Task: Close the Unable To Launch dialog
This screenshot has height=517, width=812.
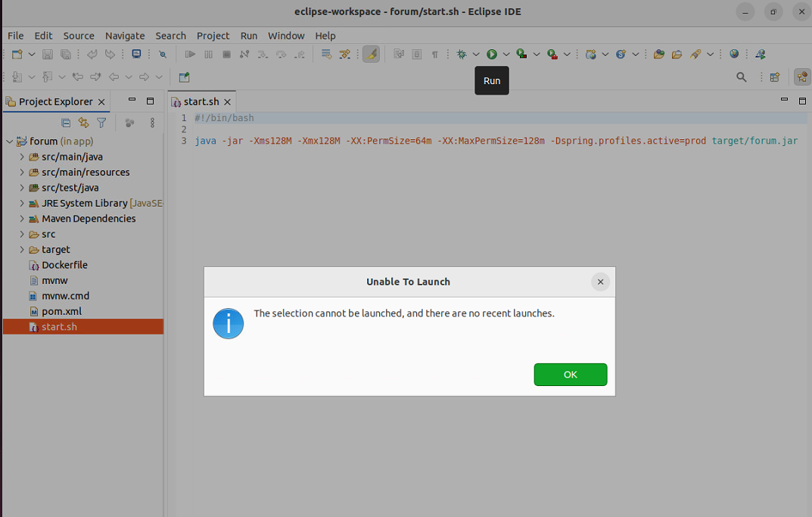Action: pos(600,282)
